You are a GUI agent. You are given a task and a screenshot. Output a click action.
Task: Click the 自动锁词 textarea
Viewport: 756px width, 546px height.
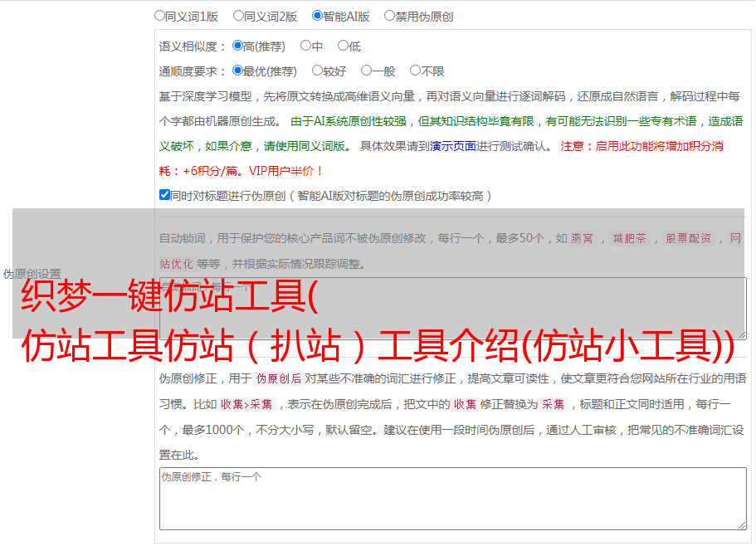point(453,309)
